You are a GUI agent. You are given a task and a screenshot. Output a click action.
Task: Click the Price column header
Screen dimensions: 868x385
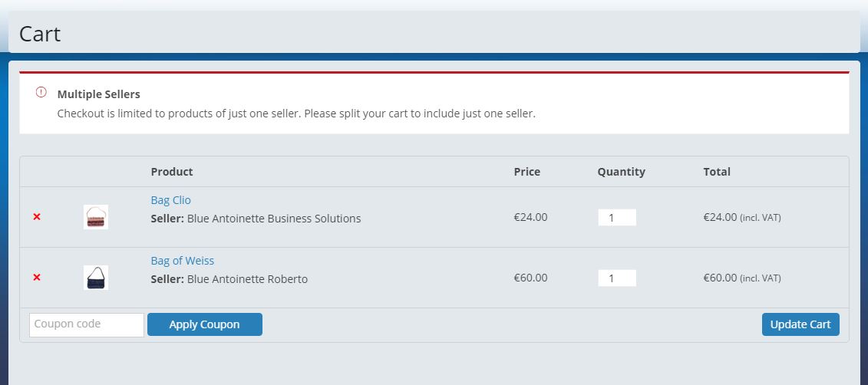click(527, 172)
